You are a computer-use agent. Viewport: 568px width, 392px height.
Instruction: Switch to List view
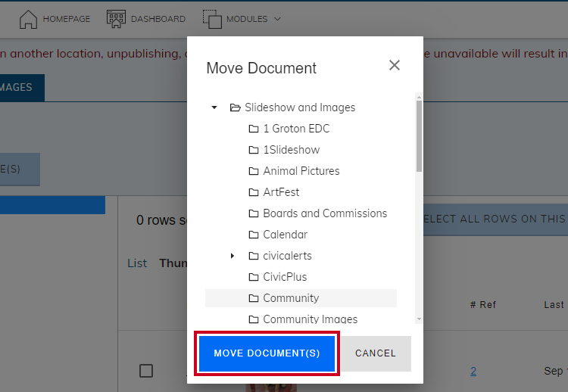(137, 263)
